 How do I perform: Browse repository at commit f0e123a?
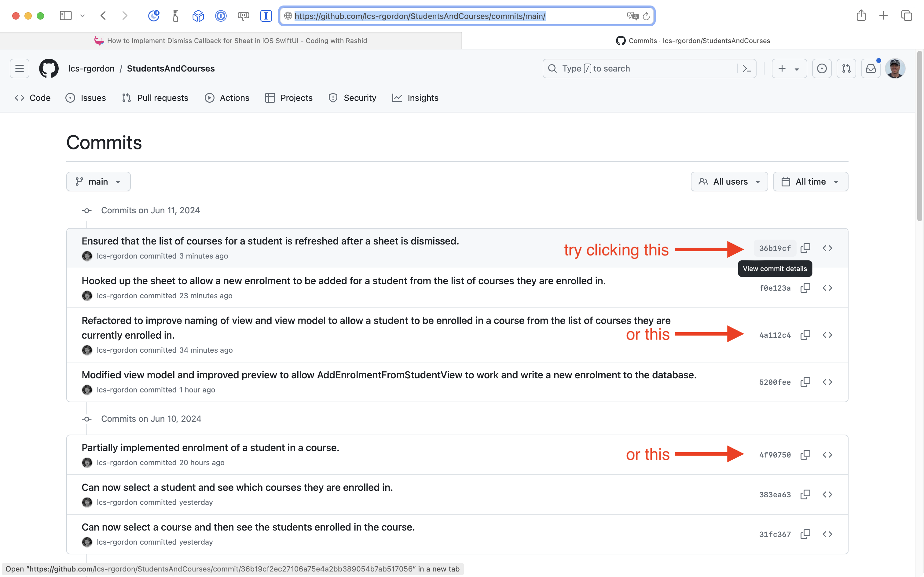tap(827, 288)
